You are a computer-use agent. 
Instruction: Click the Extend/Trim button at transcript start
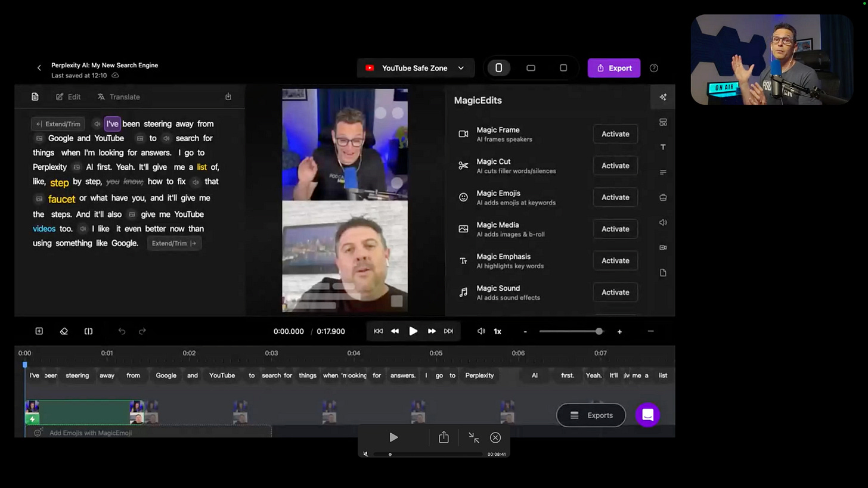pos(58,124)
